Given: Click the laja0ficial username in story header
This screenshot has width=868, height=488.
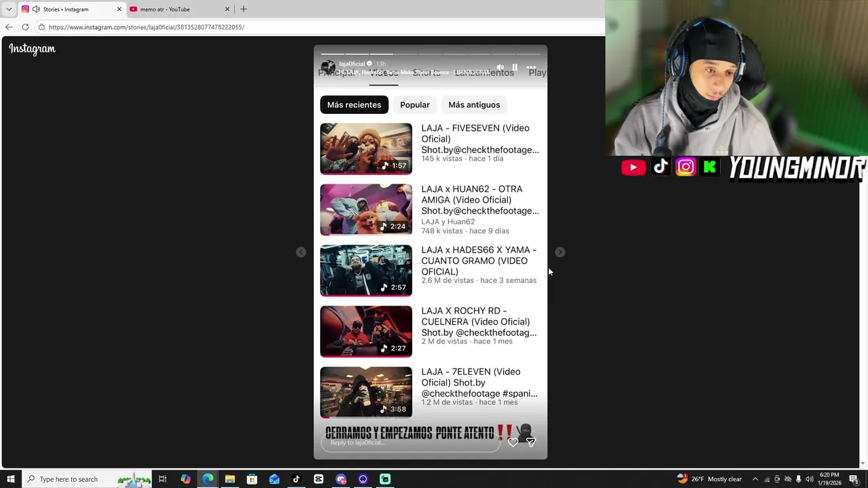Looking at the screenshot, I should (351, 64).
